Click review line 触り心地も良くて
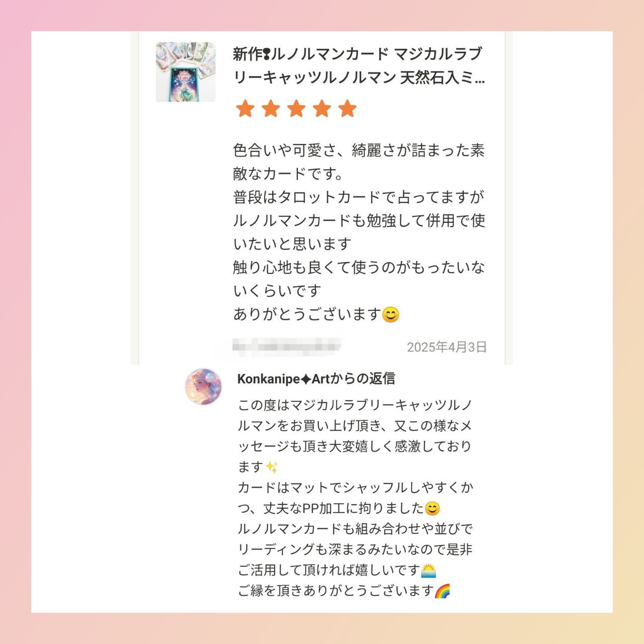 (x=358, y=267)
